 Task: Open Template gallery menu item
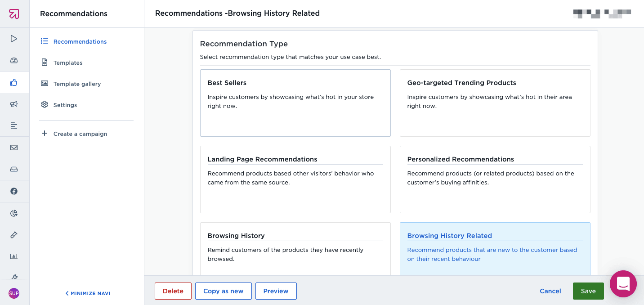tap(77, 84)
